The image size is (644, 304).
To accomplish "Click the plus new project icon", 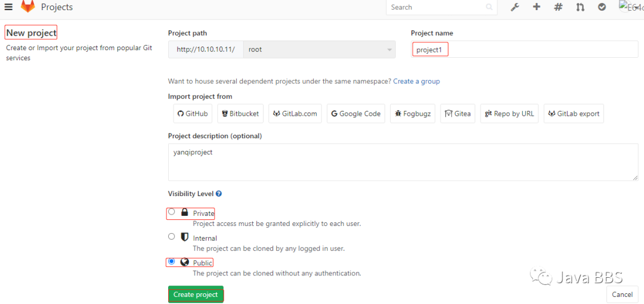I will [537, 7].
